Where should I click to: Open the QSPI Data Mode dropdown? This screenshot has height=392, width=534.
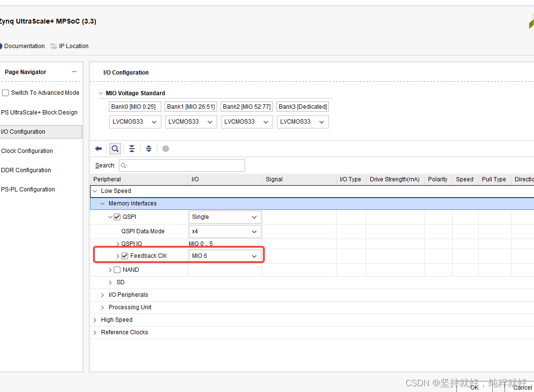click(x=225, y=231)
